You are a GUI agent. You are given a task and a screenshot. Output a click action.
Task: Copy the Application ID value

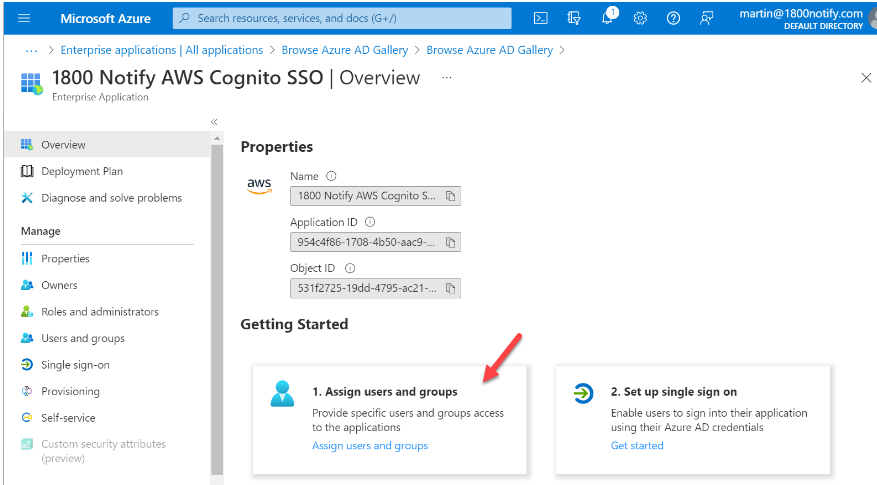450,242
